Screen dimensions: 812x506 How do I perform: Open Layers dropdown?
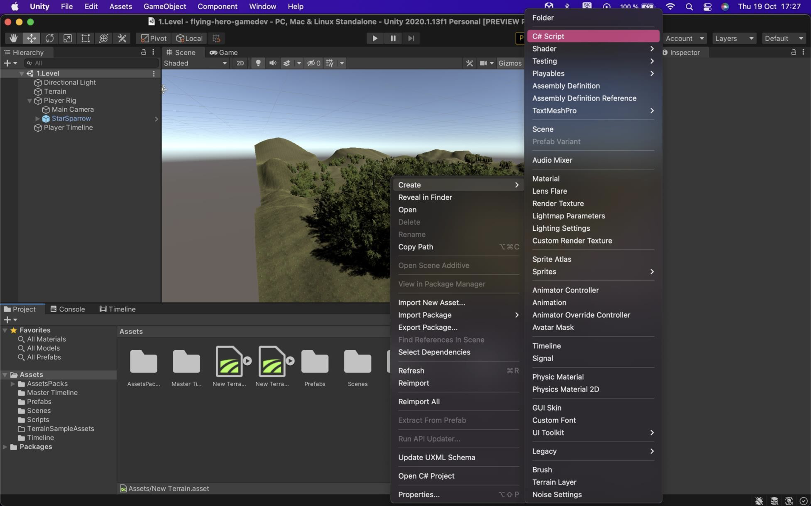coord(735,38)
